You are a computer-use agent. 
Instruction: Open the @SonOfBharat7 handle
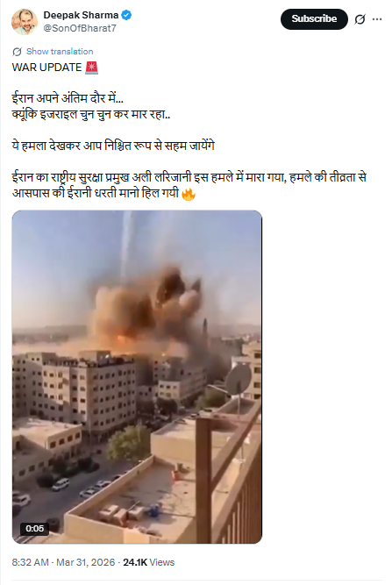pos(80,28)
